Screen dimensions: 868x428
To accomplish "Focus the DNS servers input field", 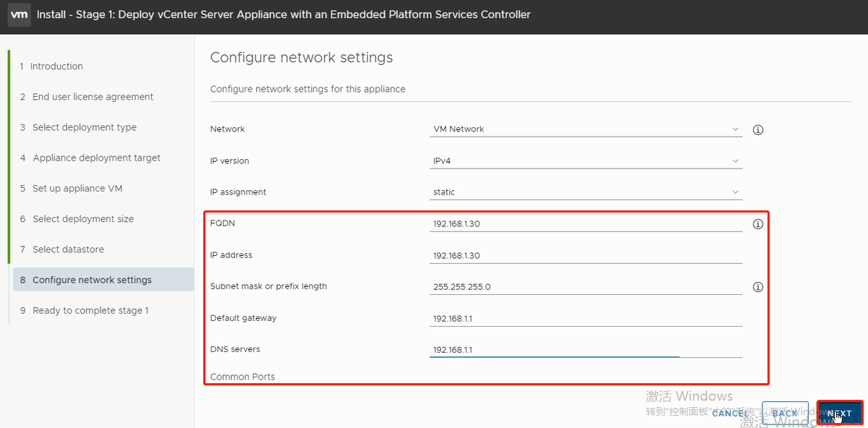I will point(586,350).
